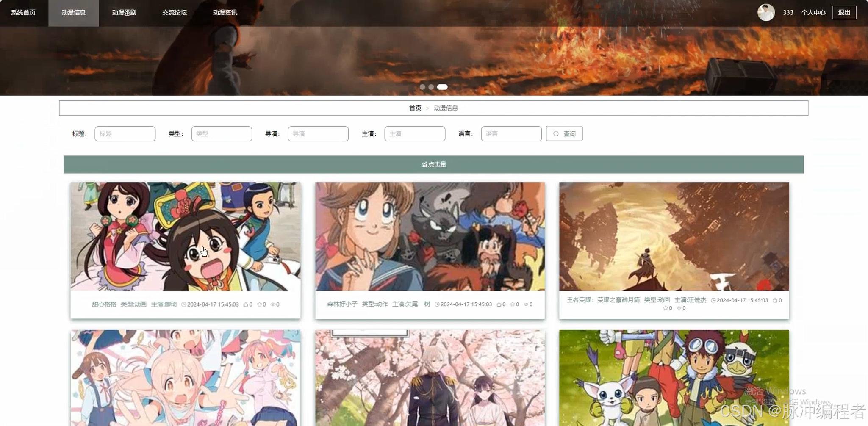Screen dimensions: 868x426
Task: Click eye views icon on 王者荣耀 card
Action: pos(679,308)
